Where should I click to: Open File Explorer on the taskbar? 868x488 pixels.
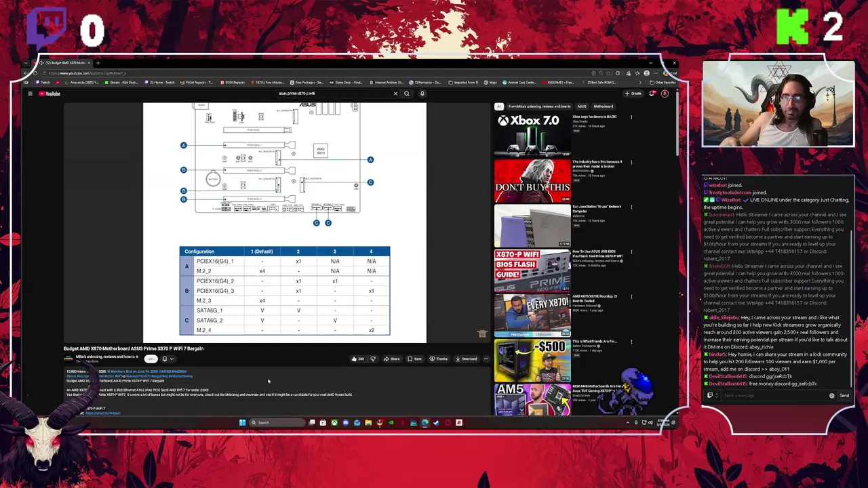tap(368, 422)
